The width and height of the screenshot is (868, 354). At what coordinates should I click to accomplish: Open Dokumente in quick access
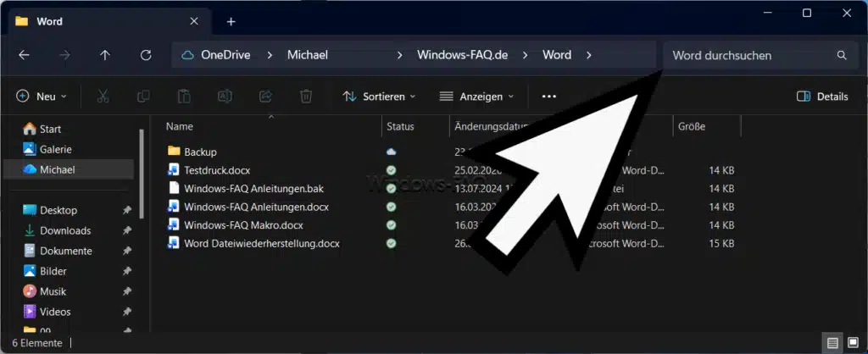click(65, 252)
